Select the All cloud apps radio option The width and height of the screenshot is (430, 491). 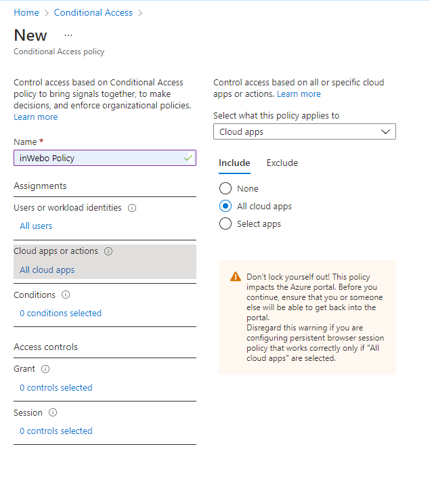coord(225,206)
